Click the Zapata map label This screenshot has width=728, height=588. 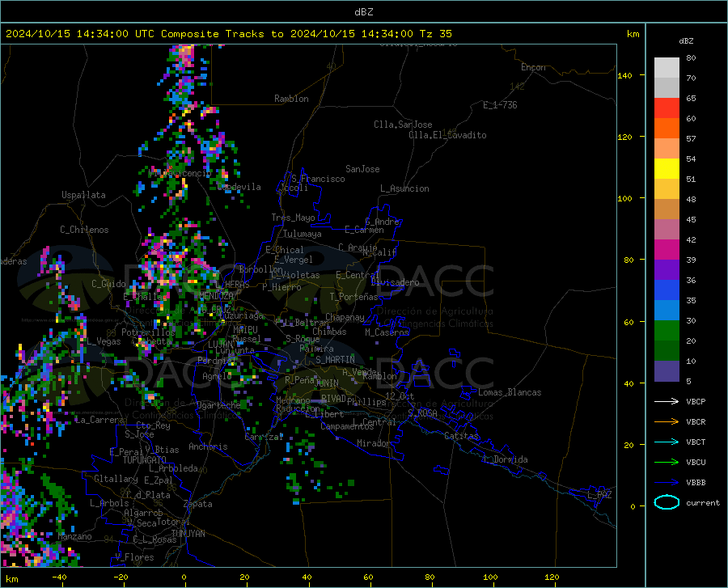198,504
